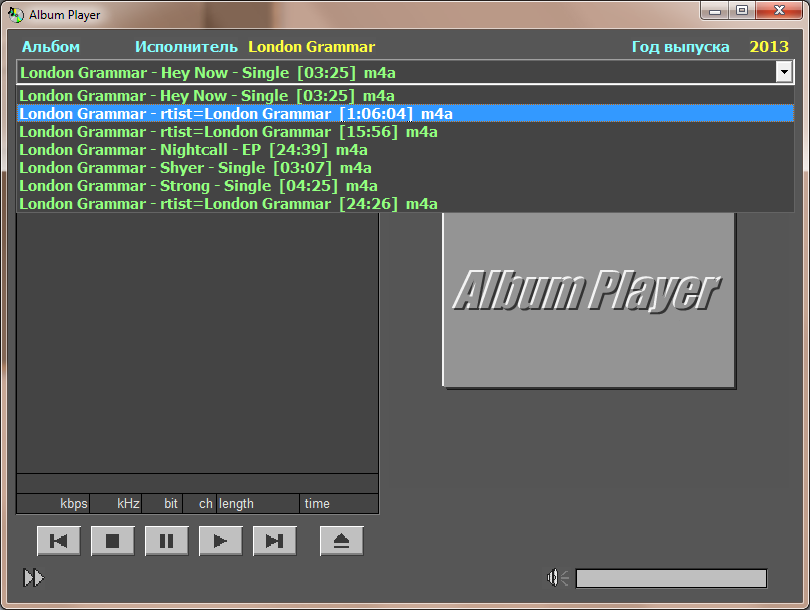Close the Album Player window
Viewport: 810px width, 610px height.
[780, 11]
